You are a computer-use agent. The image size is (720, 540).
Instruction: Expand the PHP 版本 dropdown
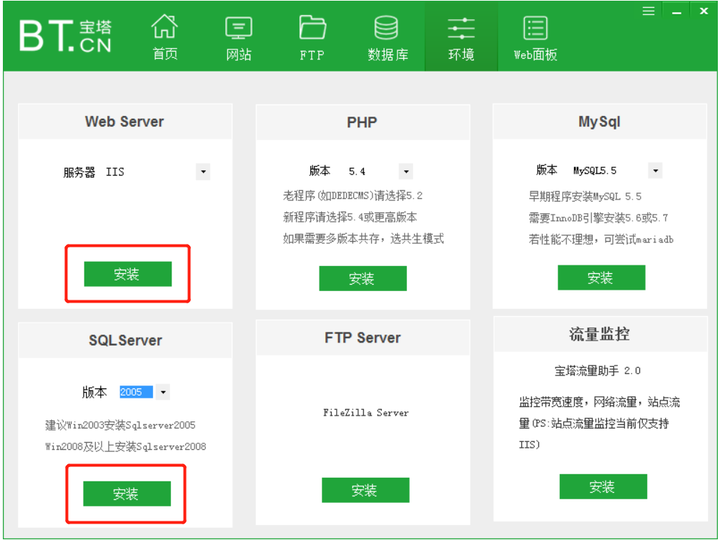click(x=405, y=172)
